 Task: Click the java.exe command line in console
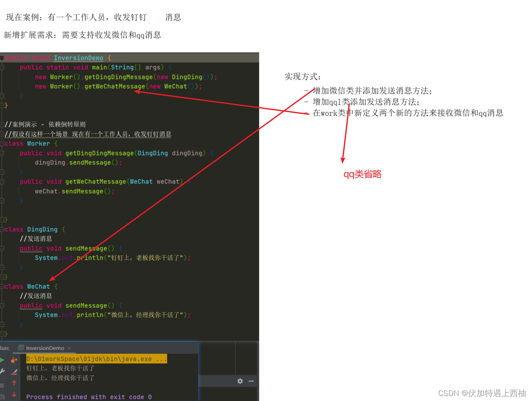point(96,359)
